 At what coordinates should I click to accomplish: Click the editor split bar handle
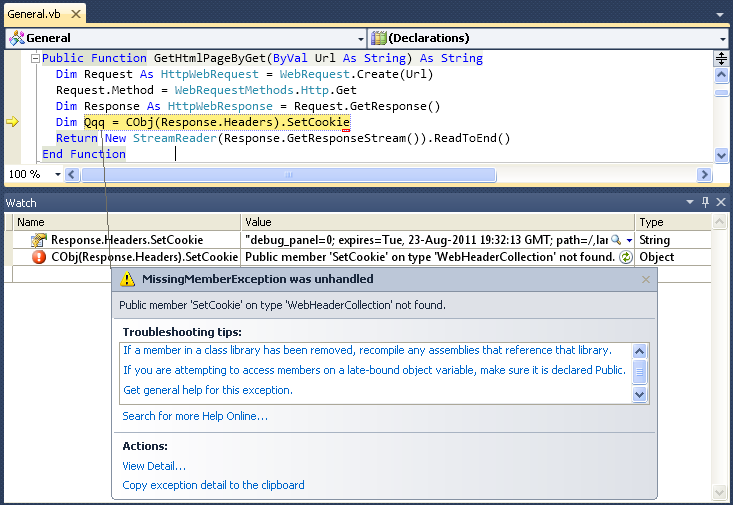pyautogui.click(x=721, y=58)
